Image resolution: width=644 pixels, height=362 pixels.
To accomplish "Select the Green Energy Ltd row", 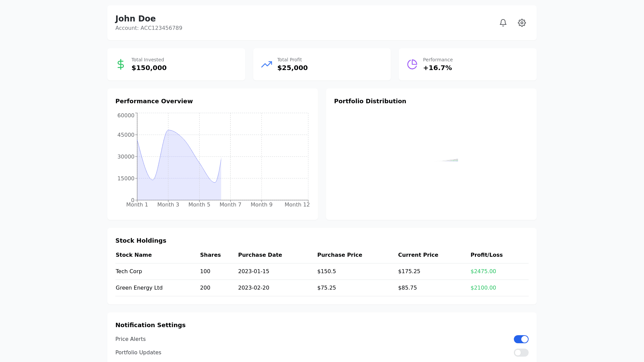I will coord(139,288).
